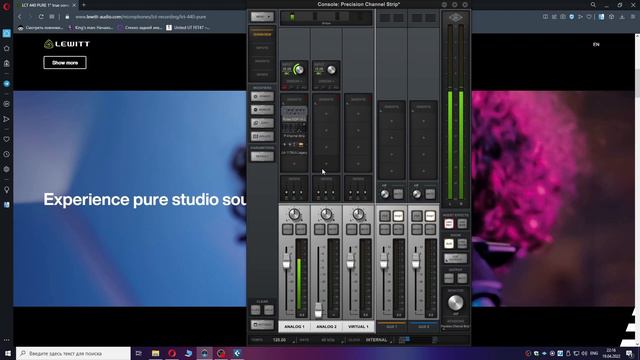Viewport: 640px width, 360px height.
Task: Solo the Analog 1 channel
Action: point(288,229)
